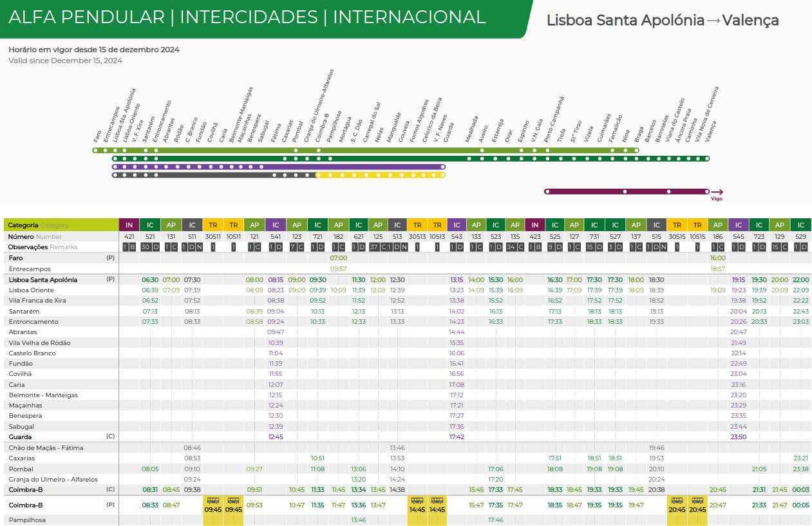
Task: Click the 'Valid since December 15, 2024' text
Action: 65,61
